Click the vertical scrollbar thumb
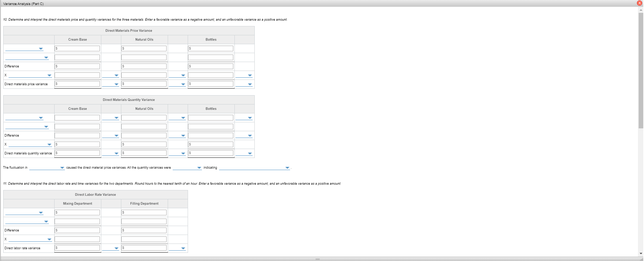 point(641,70)
